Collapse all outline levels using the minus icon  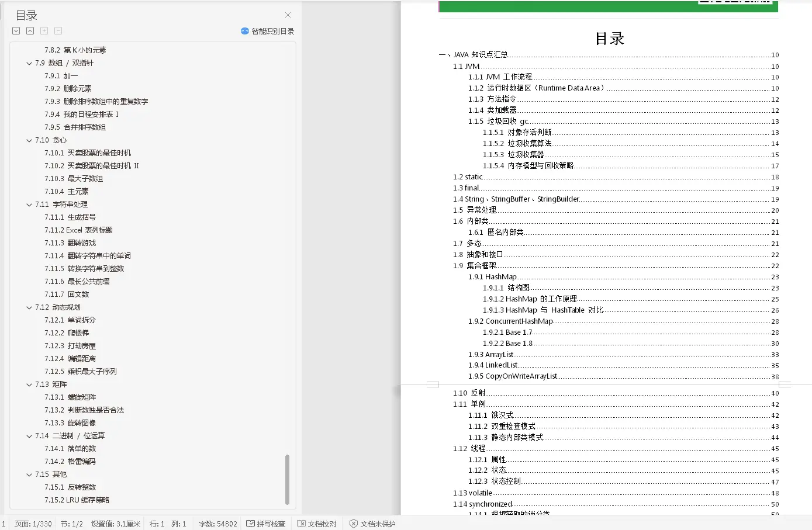point(58,30)
